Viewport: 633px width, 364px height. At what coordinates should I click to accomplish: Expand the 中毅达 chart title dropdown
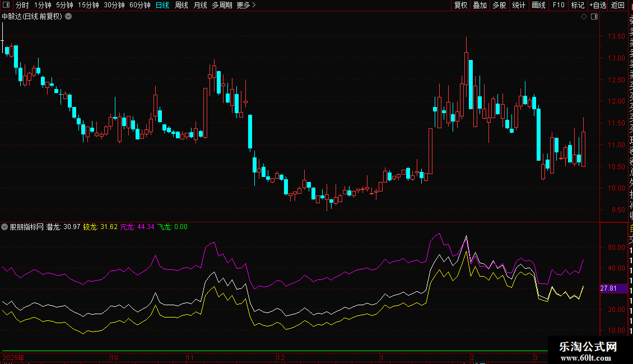tap(68, 17)
